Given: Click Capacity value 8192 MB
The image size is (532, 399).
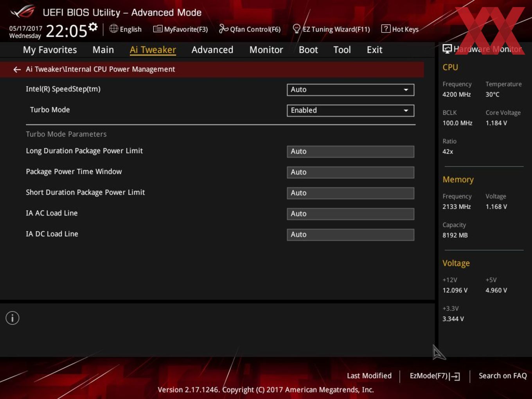Looking at the screenshot, I should coord(455,235).
